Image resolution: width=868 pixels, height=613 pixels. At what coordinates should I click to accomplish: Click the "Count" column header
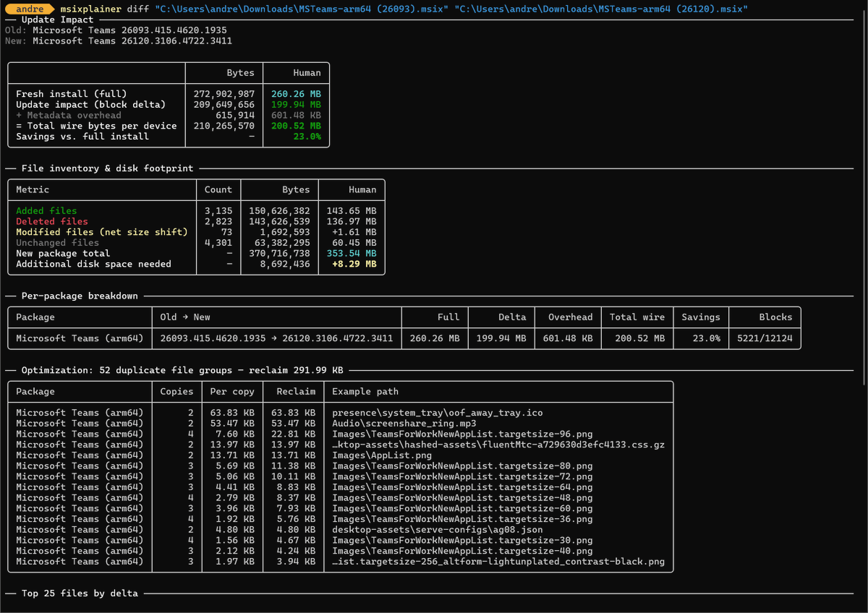[x=218, y=189]
